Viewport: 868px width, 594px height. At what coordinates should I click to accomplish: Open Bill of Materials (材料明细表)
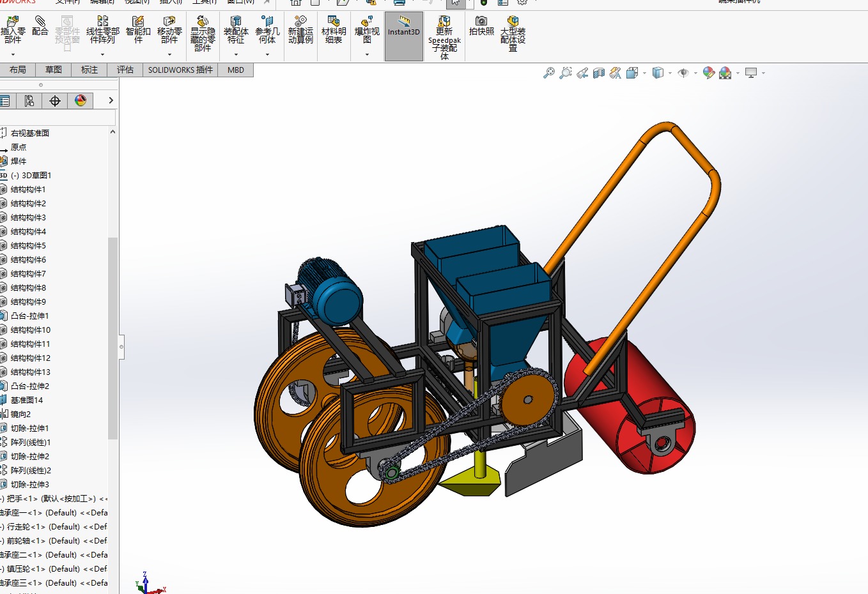pos(334,31)
